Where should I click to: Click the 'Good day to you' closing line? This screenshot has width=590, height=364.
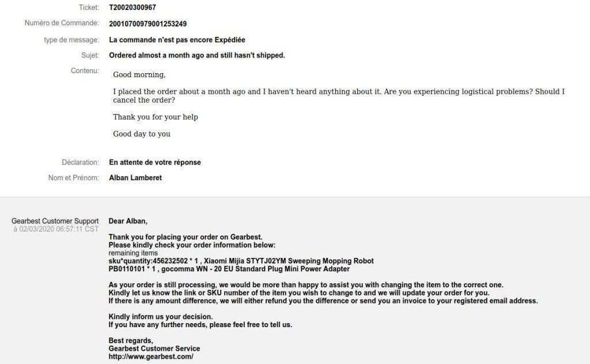coord(142,134)
